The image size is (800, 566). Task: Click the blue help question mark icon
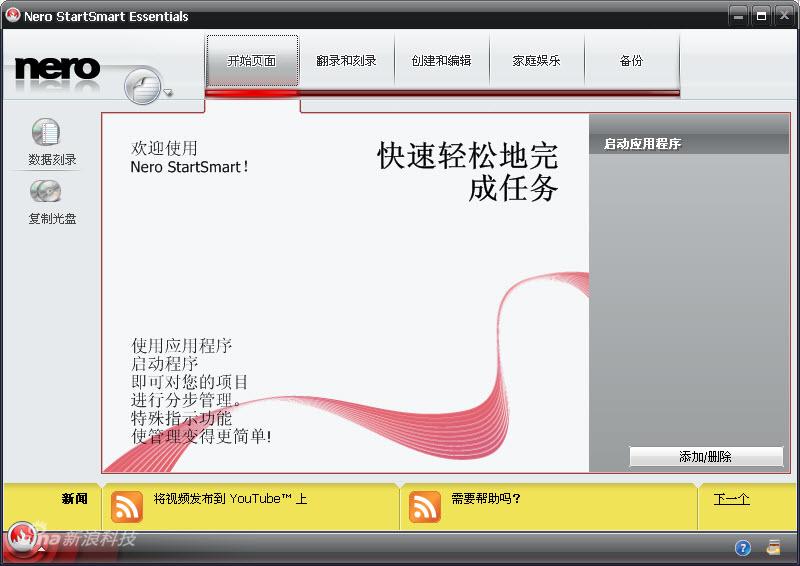coord(743,548)
